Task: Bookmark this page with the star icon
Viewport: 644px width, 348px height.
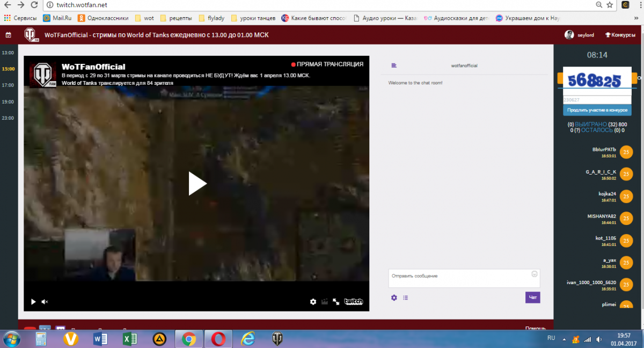Action: point(610,5)
